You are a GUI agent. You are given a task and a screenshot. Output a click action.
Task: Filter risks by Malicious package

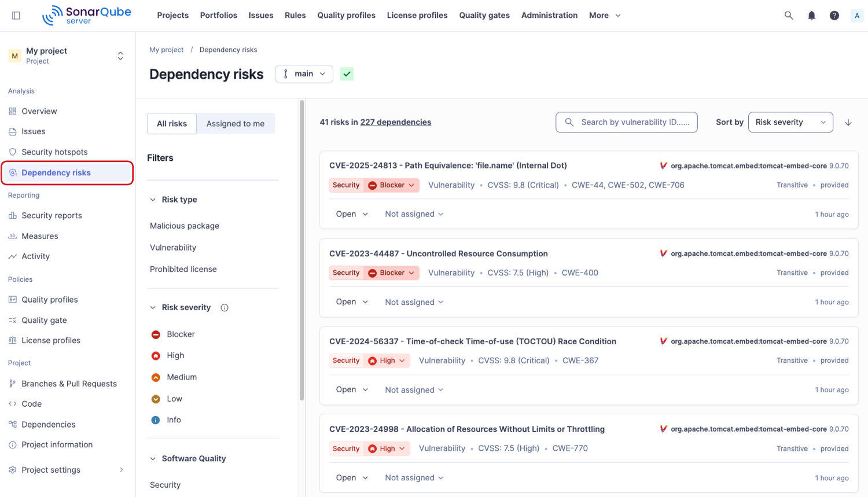click(x=184, y=226)
